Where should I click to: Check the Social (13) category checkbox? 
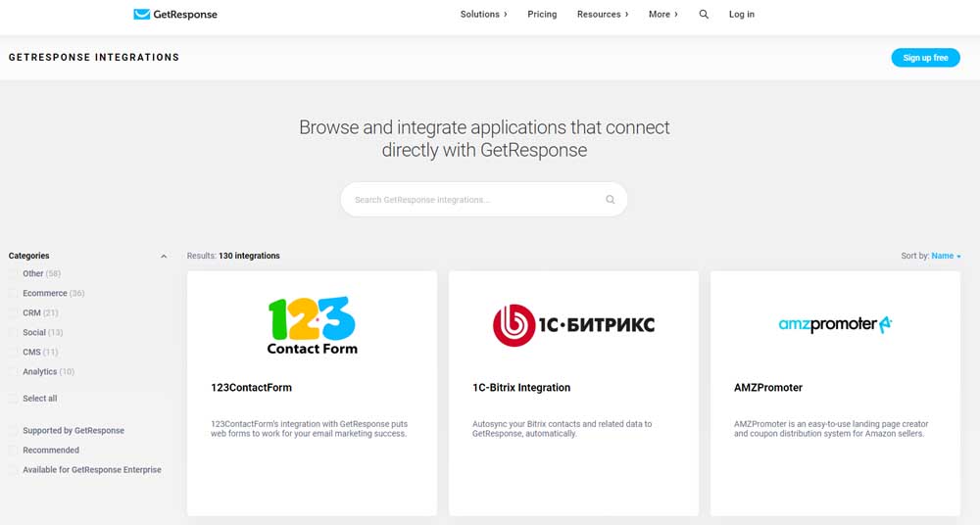coord(13,332)
